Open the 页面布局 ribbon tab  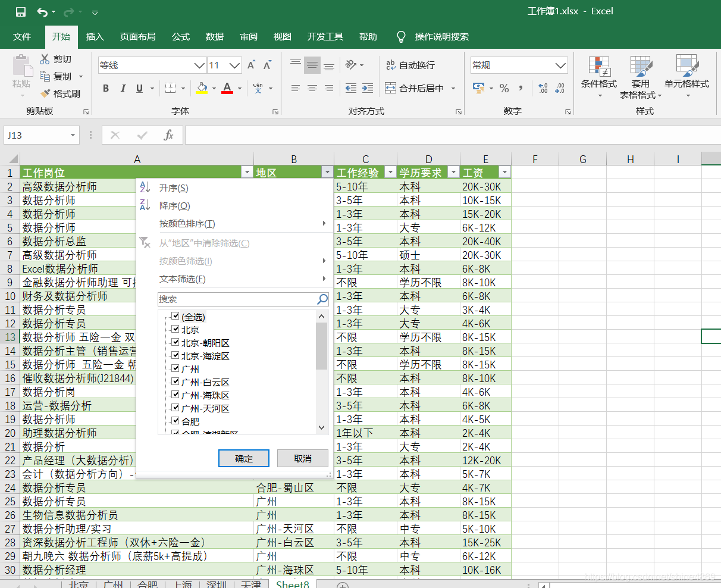click(x=138, y=37)
